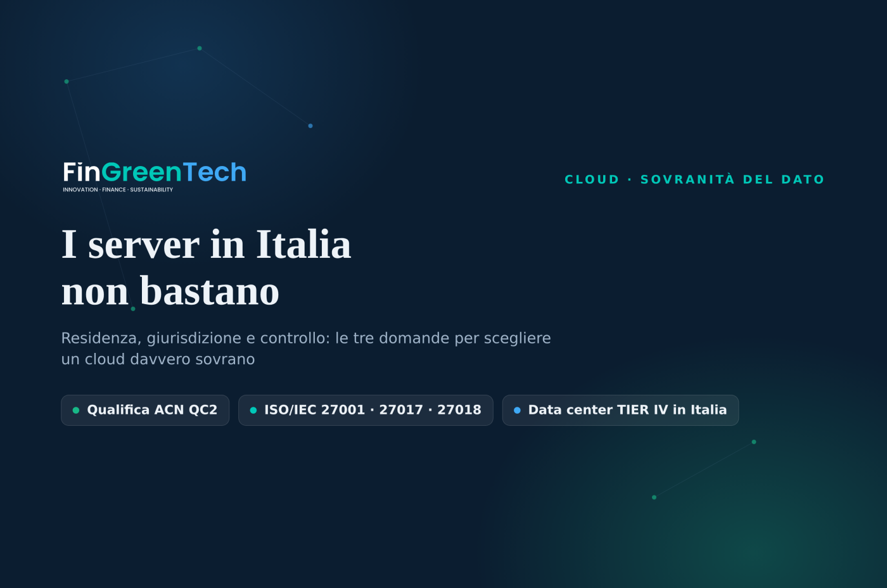Click the ISO/IEC 27001 · 27017 · 27018 badge
Image resolution: width=887 pixels, height=588 pixels.
tap(366, 410)
